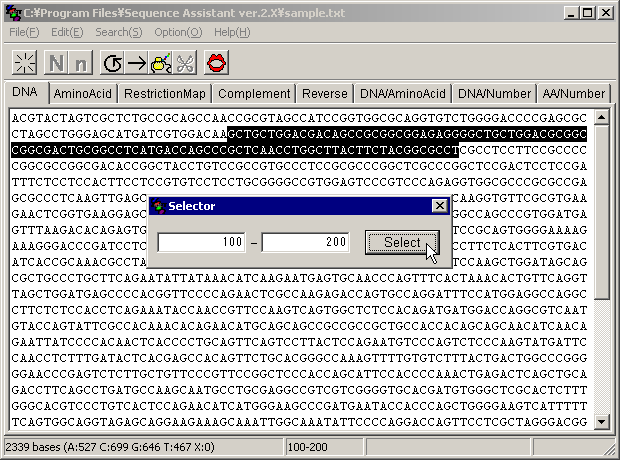Image resolution: width=620 pixels, height=460 pixels.
Task: Click the sequence line starting TTTCTCCTCCACTT
Action: pos(299,182)
